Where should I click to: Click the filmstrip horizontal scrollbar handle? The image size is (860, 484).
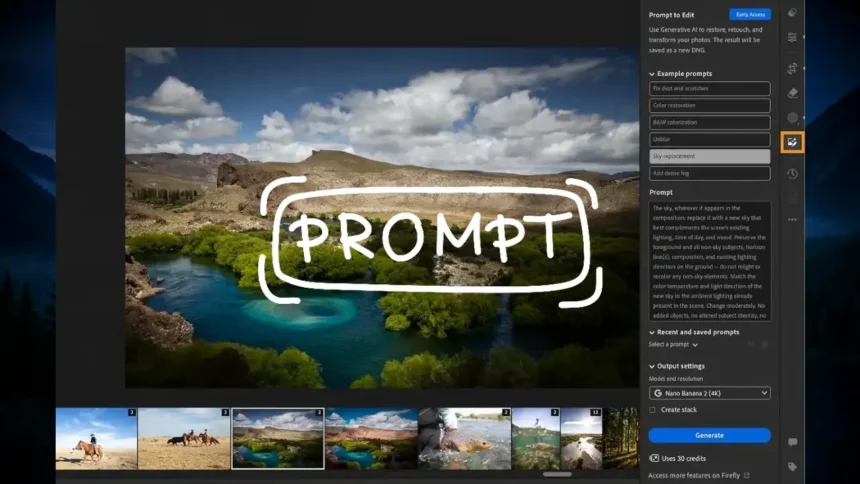pos(557,474)
